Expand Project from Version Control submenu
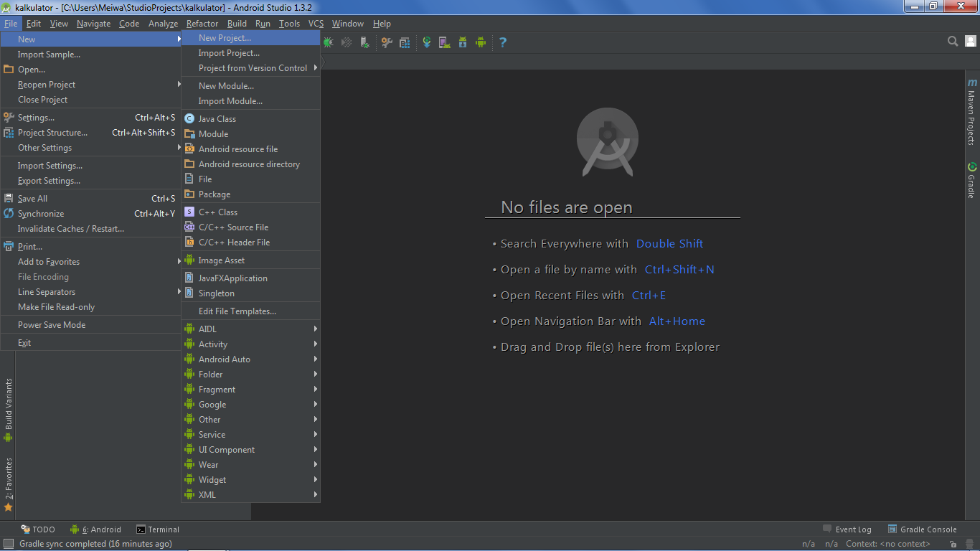The width and height of the screenshot is (980, 551). [250, 68]
